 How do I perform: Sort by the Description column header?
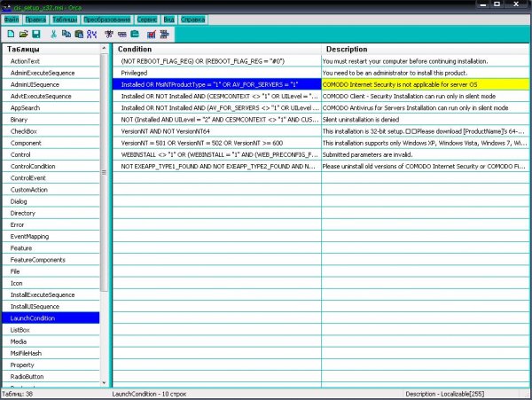pyautogui.click(x=425, y=49)
